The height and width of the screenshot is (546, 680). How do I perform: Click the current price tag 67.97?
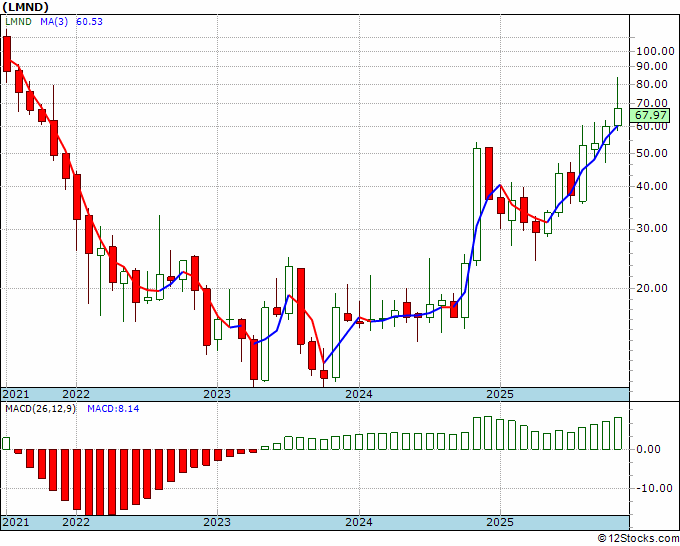650,115
